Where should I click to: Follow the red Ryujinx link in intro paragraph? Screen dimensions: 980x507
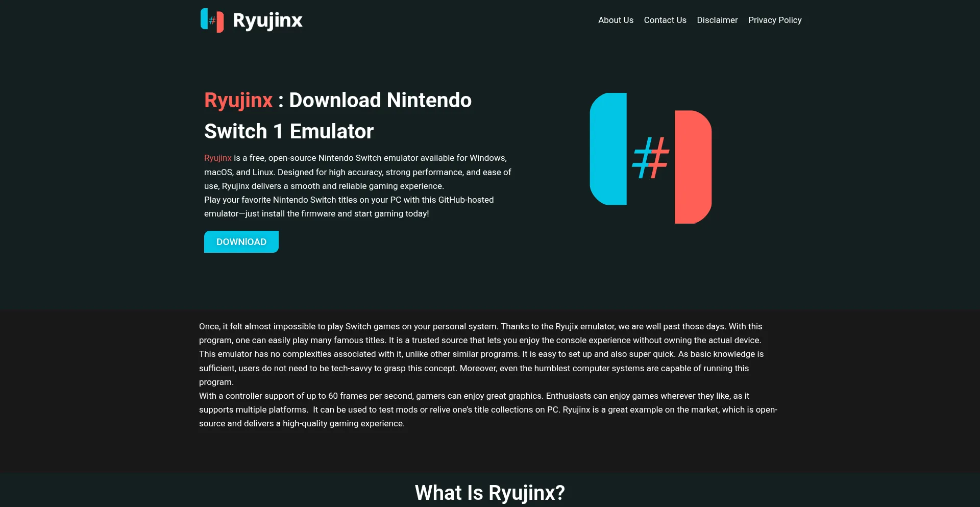pyautogui.click(x=218, y=158)
